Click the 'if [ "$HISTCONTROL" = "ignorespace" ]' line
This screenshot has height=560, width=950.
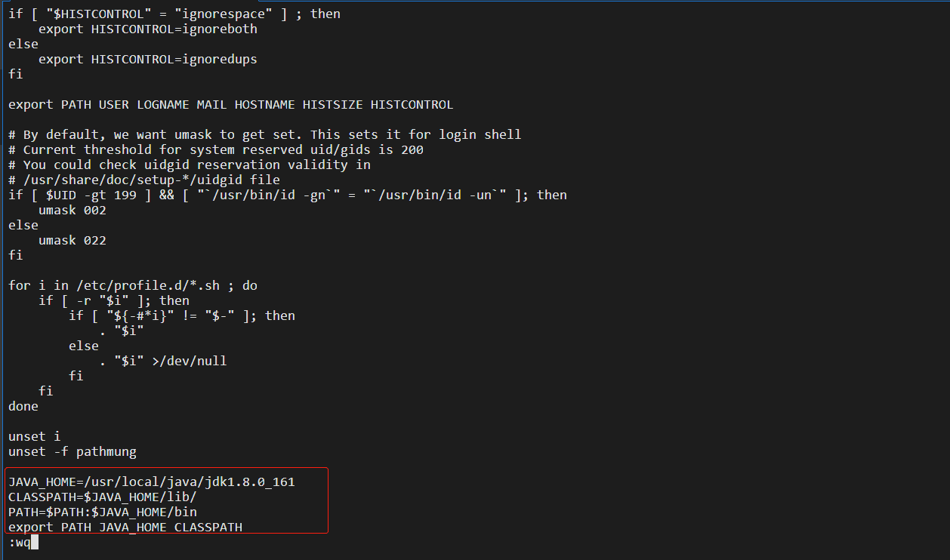[x=174, y=14]
